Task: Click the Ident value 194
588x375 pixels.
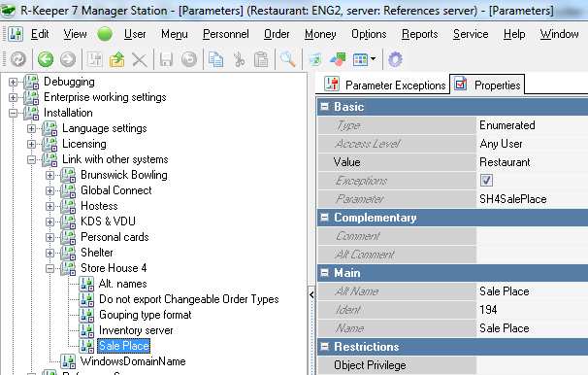Action: click(488, 310)
